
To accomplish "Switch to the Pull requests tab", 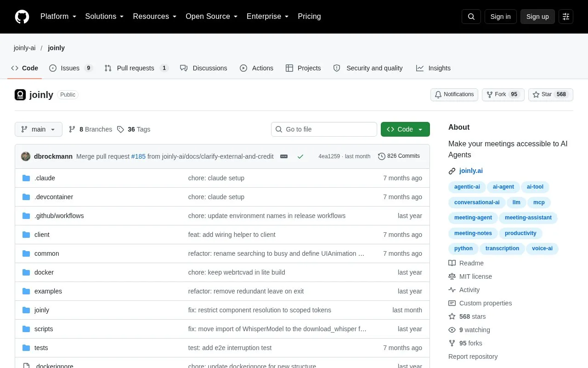I will coord(136,68).
